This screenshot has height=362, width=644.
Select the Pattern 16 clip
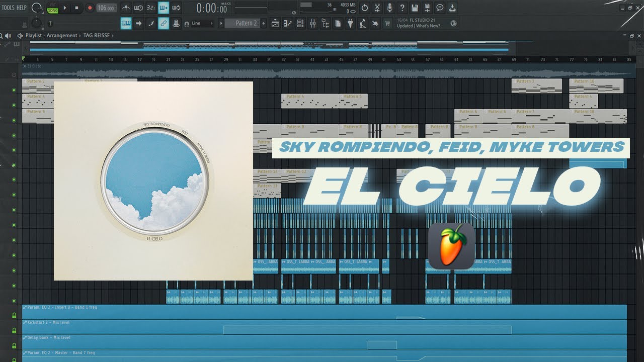tap(596, 85)
